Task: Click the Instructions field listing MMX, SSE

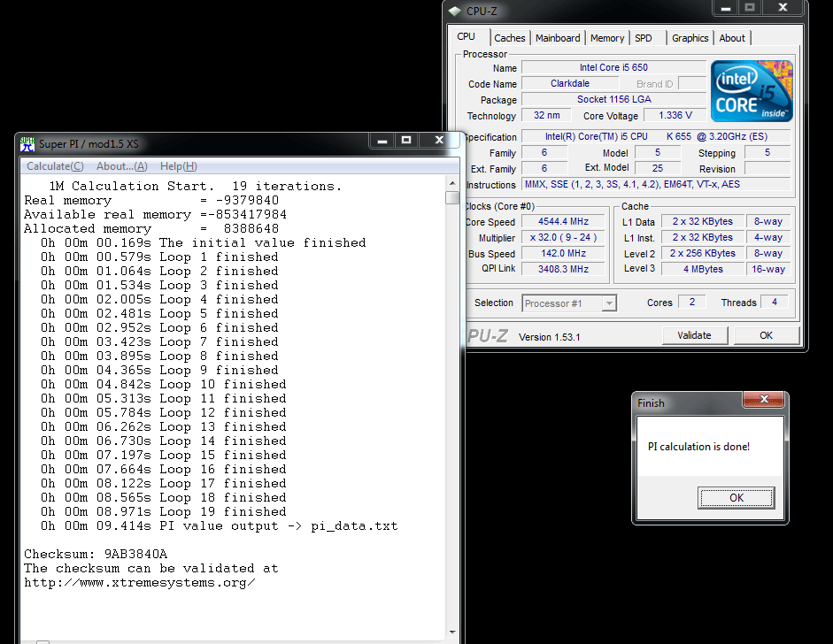Action: click(656, 184)
